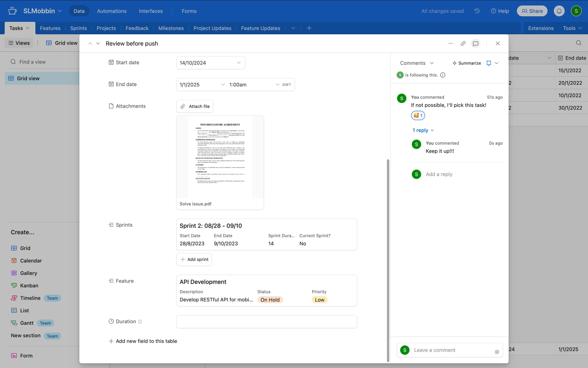
Task: Go to the previous record arrow
Action: (x=90, y=44)
